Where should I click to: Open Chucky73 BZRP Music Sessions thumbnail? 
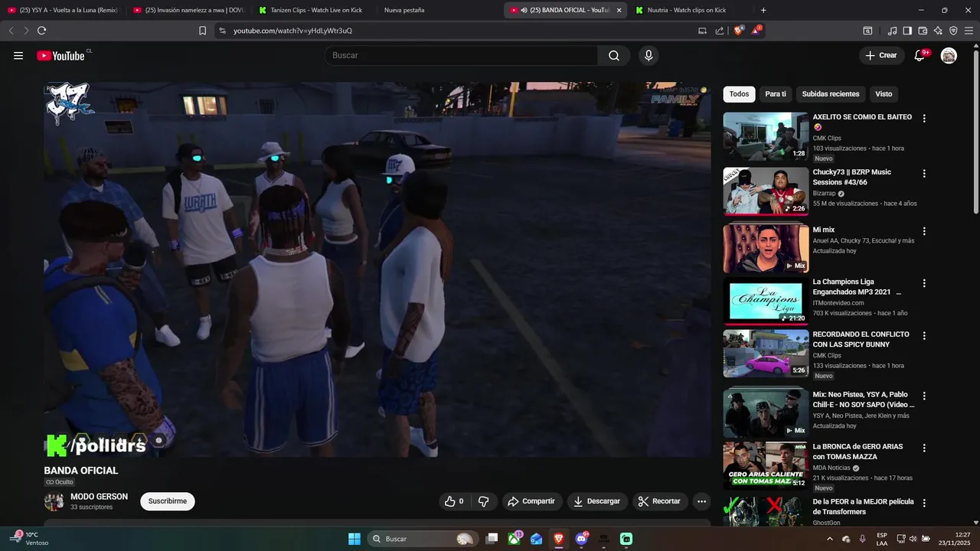[x=766, y=191]
